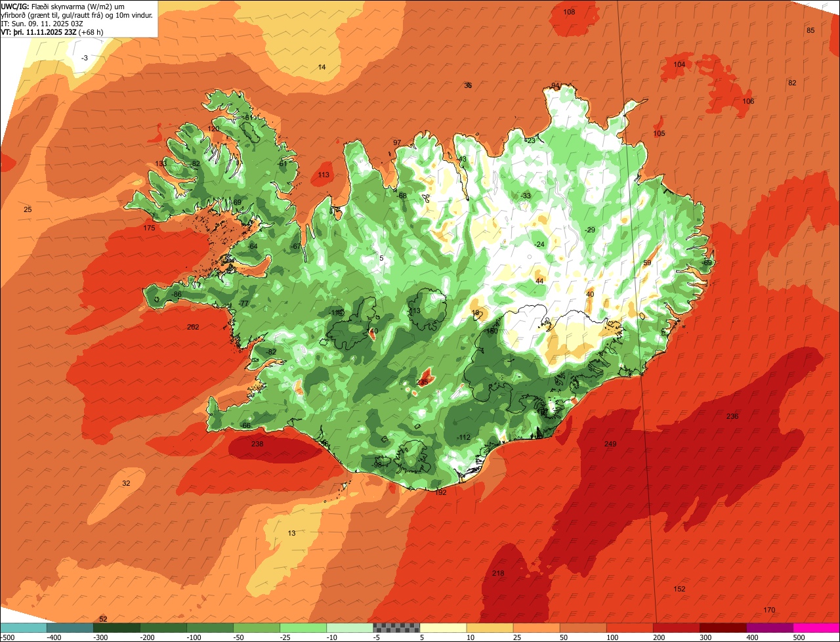
Task: Click the flux value 249 southeast of Iceland
Action: 610,444
